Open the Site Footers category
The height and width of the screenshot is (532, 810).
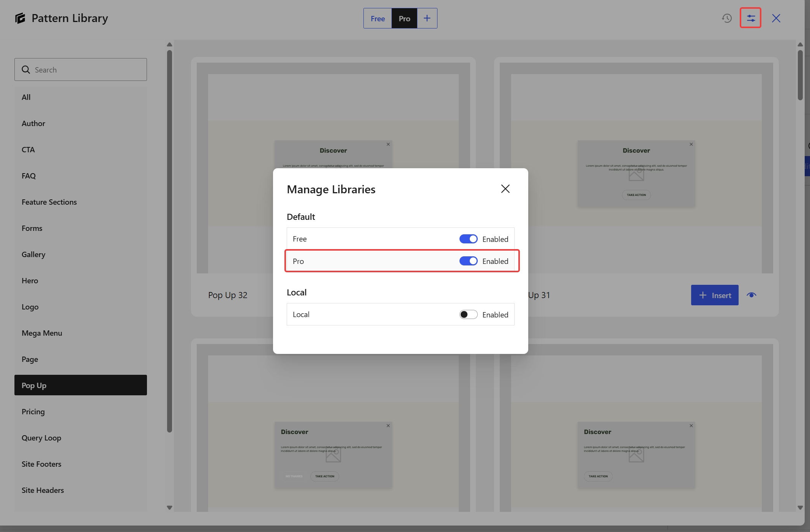coord(81,464)
